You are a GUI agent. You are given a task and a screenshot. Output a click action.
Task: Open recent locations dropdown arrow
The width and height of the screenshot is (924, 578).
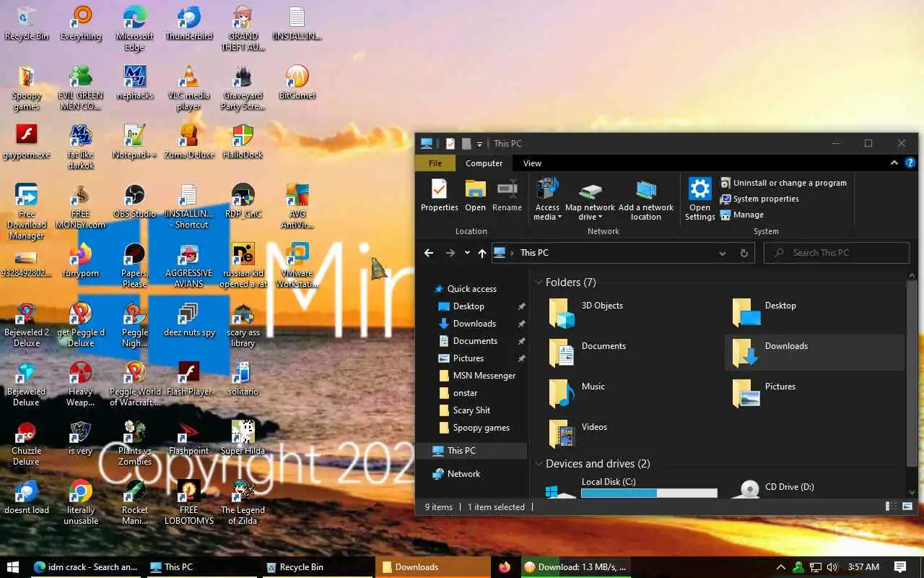coord(467,253)
